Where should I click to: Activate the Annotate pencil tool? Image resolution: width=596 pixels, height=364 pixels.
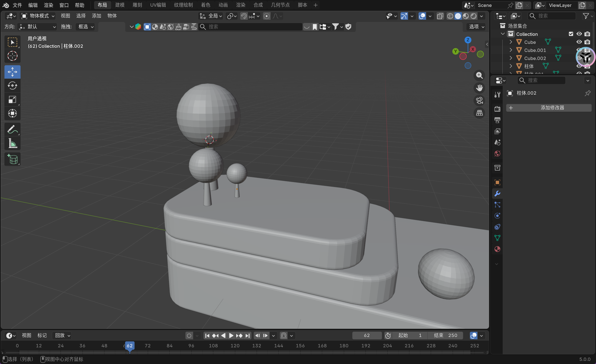click(x=12, y=129)
